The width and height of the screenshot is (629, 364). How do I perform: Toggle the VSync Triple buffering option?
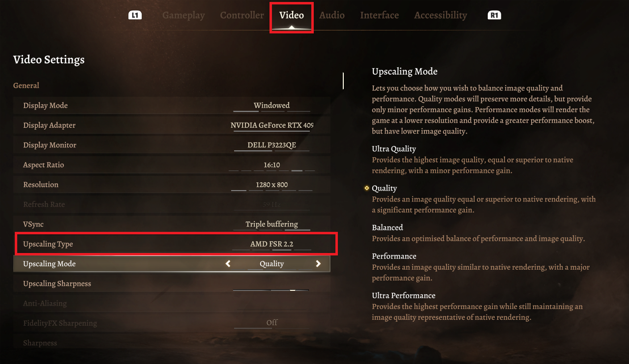(271, 224)
